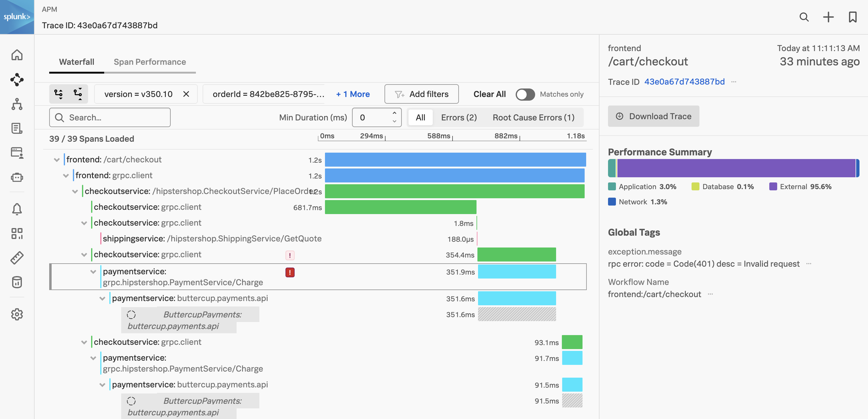
Task: Click the search magnifier icon in header
Action: click(804, 17)
